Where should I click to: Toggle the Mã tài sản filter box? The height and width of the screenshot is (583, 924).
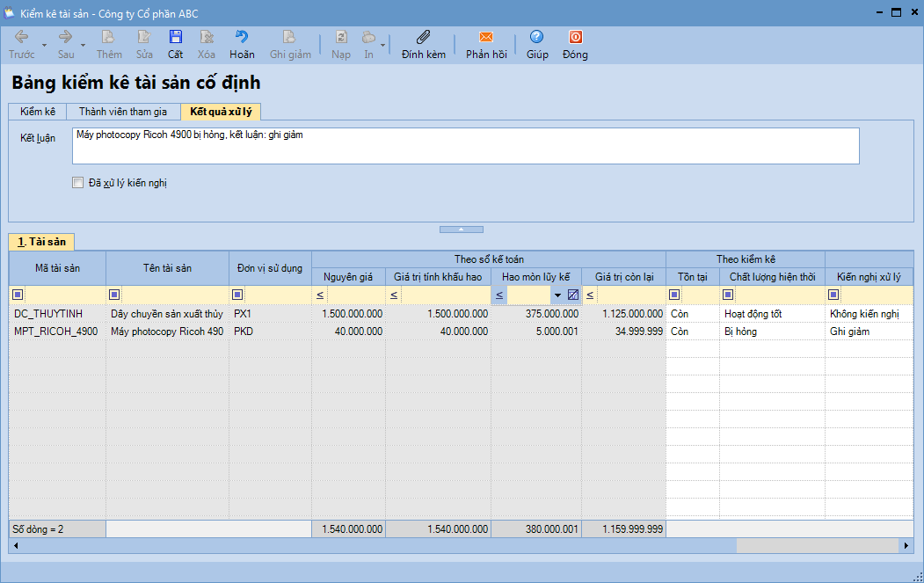tap(18, 295)
